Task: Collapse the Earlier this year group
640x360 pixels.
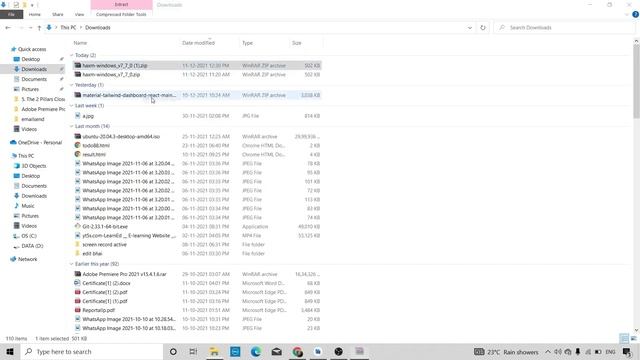Action: 72,264
